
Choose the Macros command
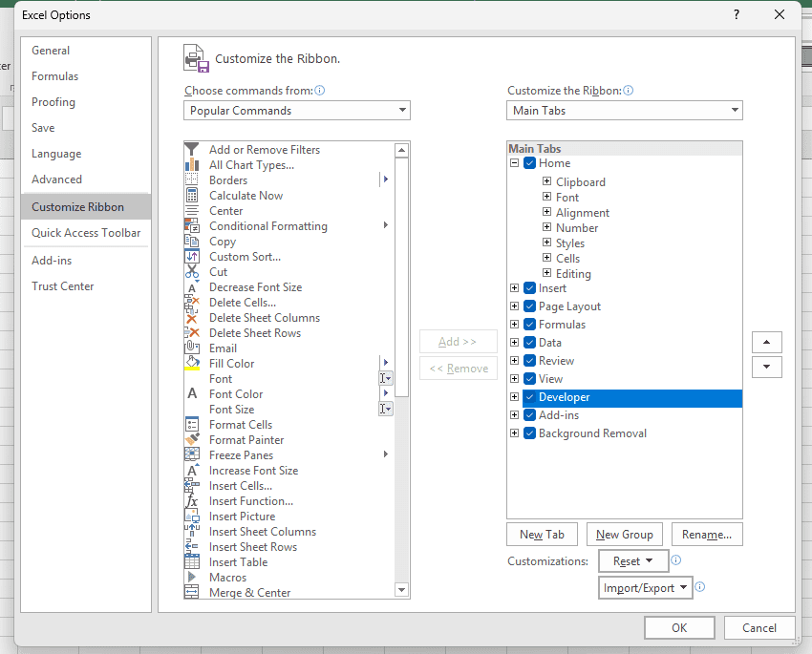coord(227,577)
